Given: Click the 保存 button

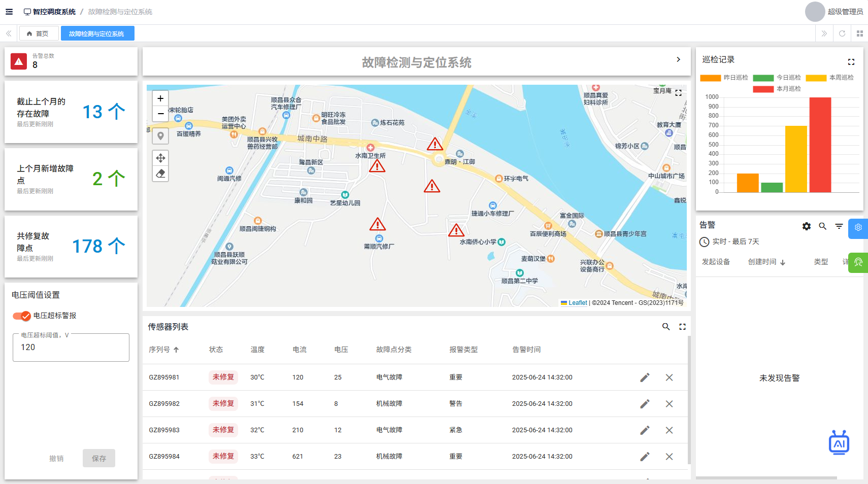Looking at the screenshot, I should pos(99,458).
